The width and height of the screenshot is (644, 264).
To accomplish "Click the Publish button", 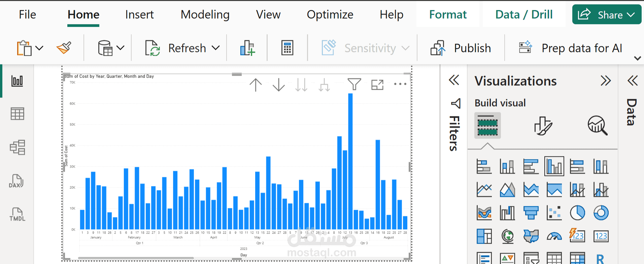I will [461, 48].
